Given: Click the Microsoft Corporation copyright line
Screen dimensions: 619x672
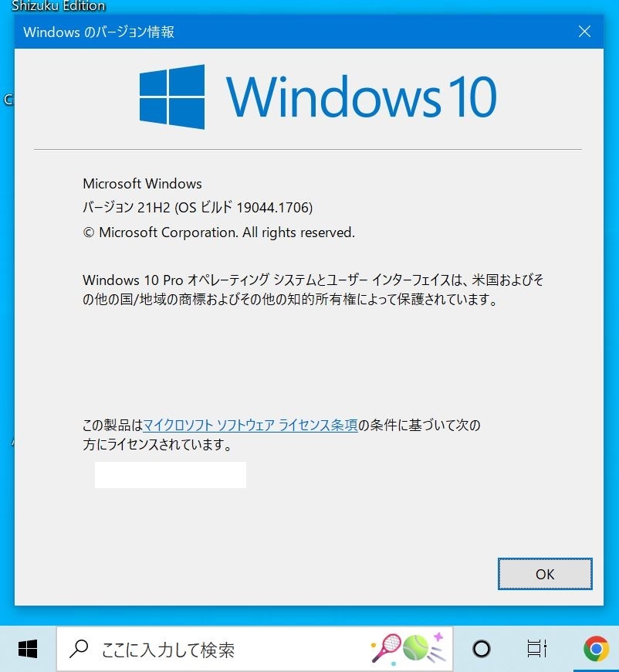Looking at the screenshot, I should [x=218, y=232].
